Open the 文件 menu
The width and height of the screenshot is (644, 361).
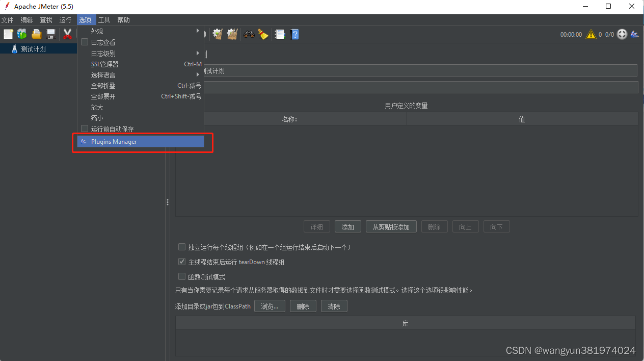tap(7, 20)
